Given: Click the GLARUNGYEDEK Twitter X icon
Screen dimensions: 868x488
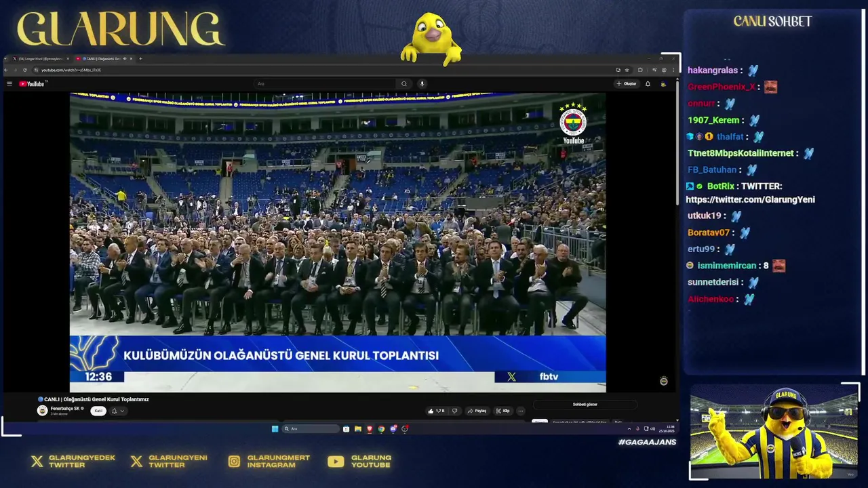Looking at the screenshot, I should click(37, 462).
